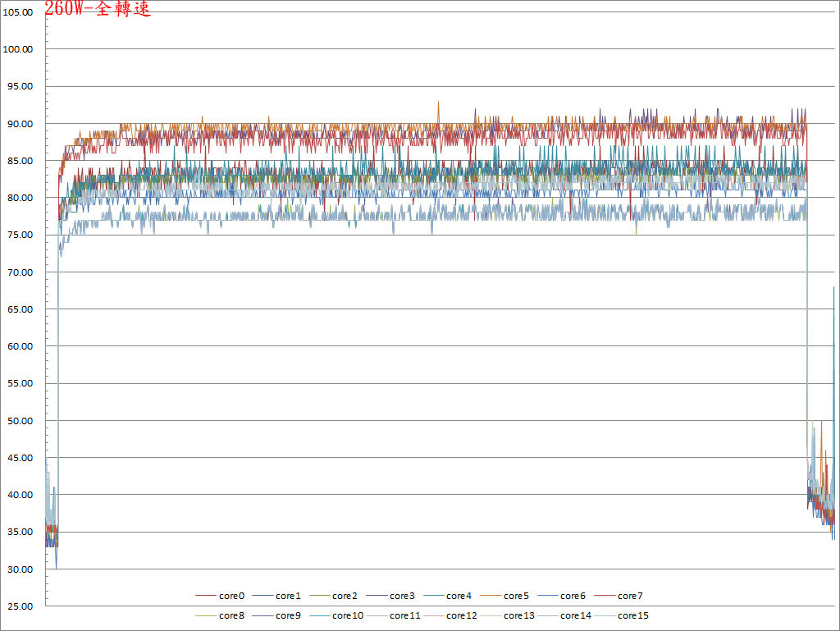840x631 pixels.
Task: Click the red chart title 260W-全轉速
Action: (x=98, y=8)
